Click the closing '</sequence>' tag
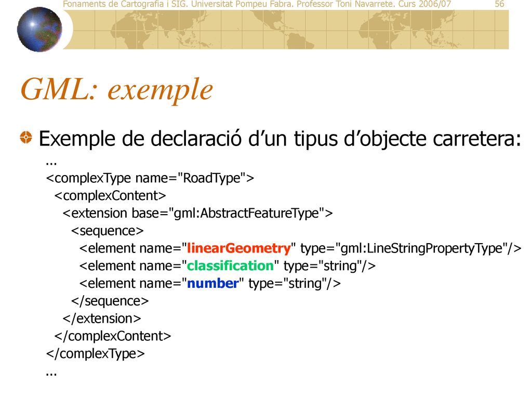The image size is (532, 399). [x=110, y=301]
